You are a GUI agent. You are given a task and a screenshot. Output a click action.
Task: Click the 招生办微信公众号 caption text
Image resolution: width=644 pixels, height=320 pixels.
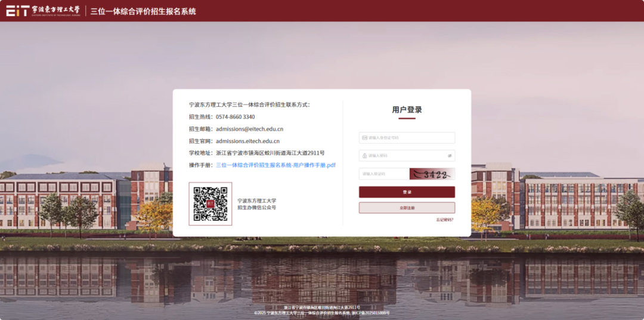256,208
